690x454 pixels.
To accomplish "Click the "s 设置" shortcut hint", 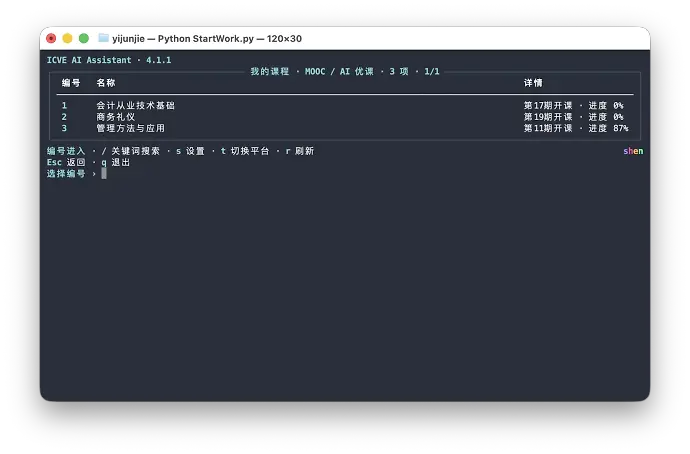I will coord(191,151).
